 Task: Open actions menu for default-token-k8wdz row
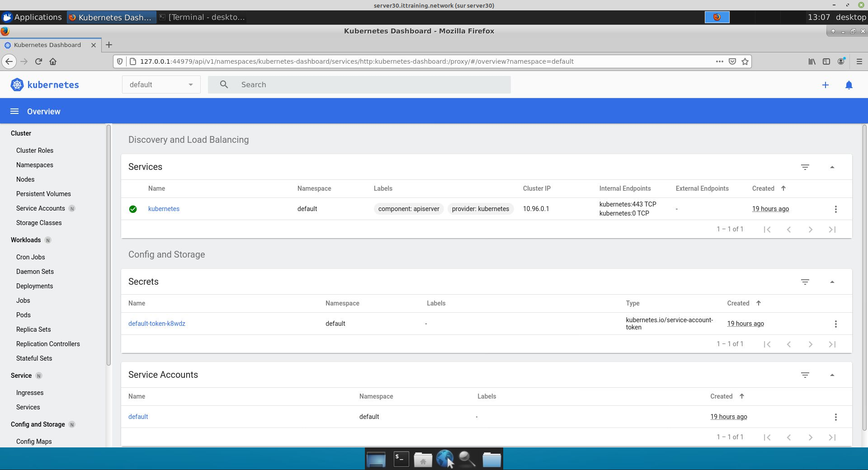click(x=835, y=324)
